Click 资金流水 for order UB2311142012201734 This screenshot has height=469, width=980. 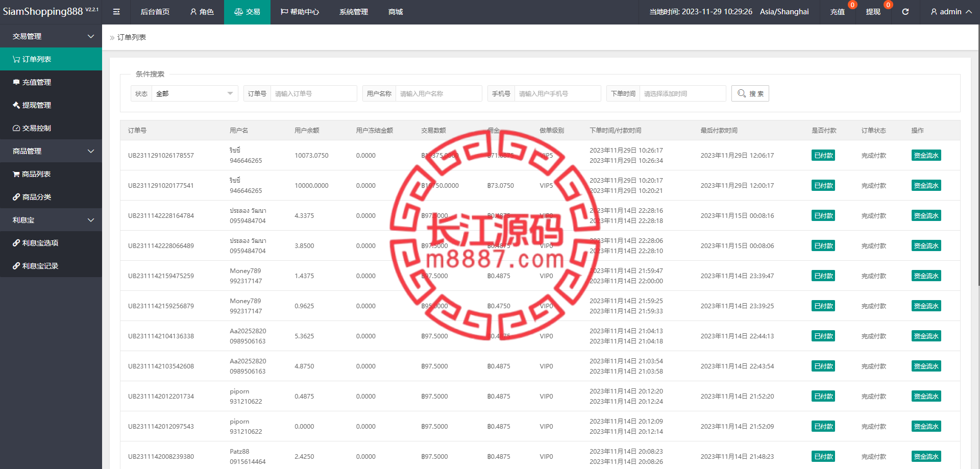[x=926, y=396]
